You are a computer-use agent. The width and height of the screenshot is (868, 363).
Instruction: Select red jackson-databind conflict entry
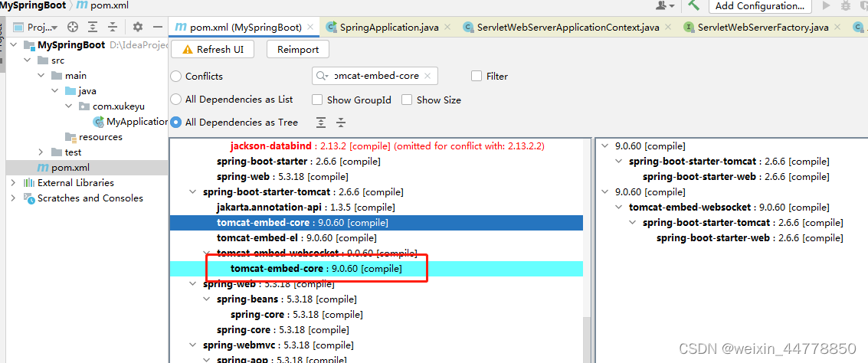(388, 146)
